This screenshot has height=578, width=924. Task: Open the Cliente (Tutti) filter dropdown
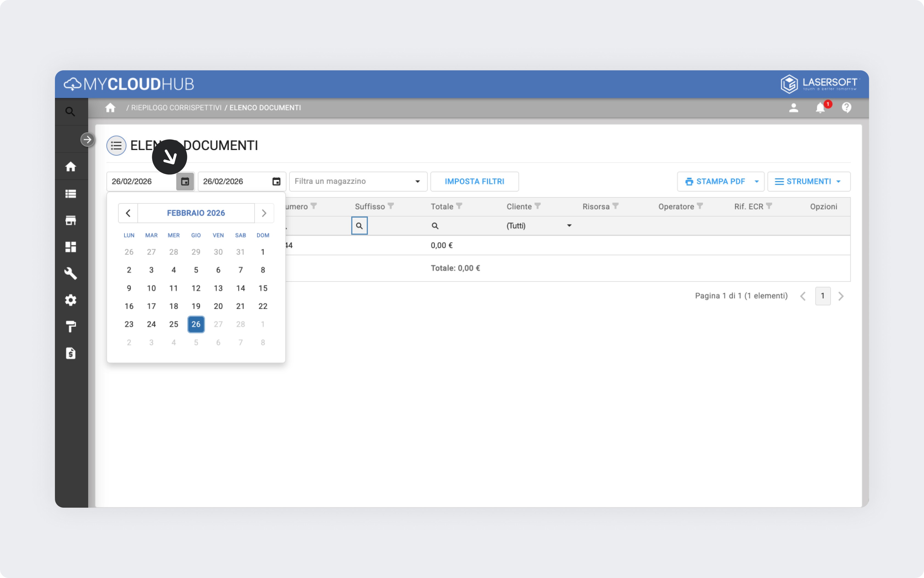point(569,226)
